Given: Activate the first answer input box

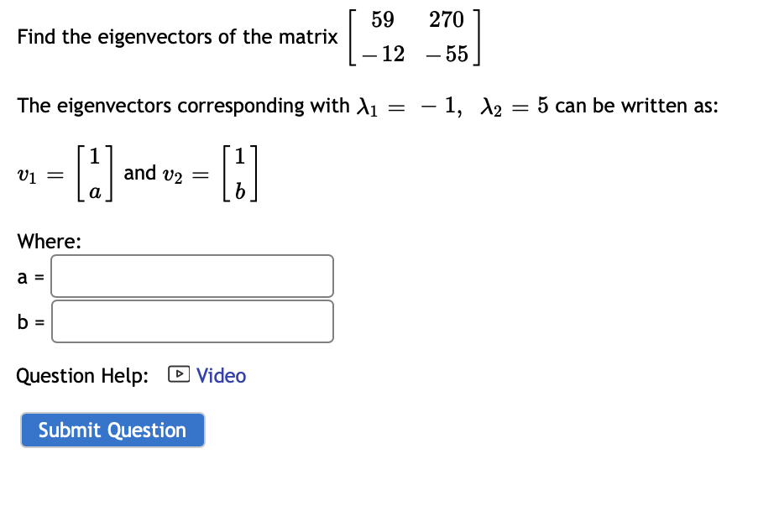Looking at the screenshot, I should click(x=191, y=275).
